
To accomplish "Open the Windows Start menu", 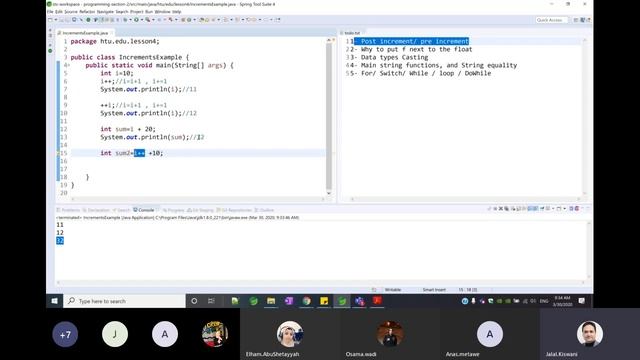I will 54,301.
